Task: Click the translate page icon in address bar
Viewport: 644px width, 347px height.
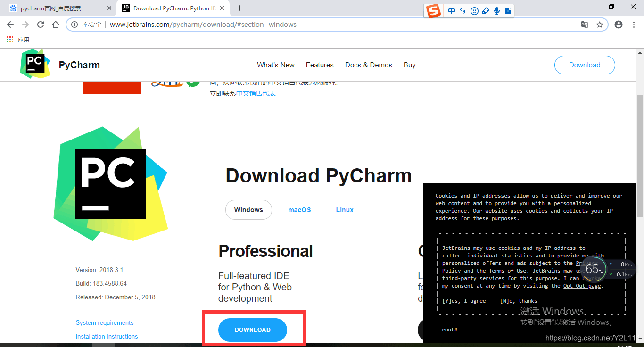Action: (584, 25)
